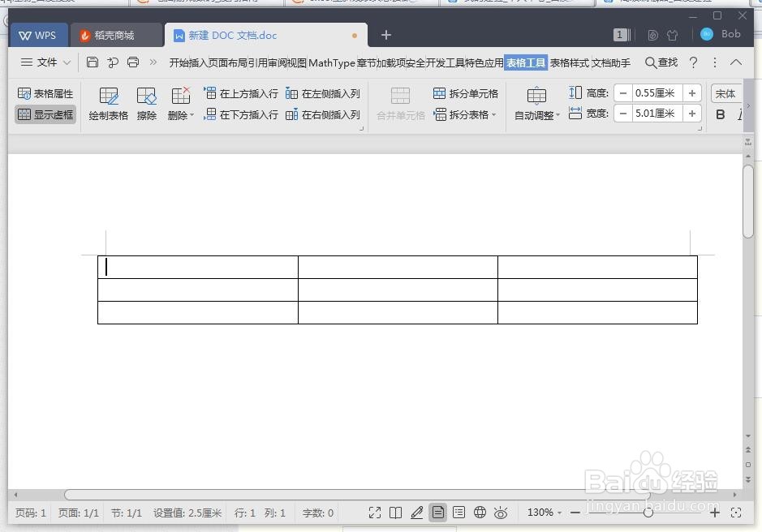Click the 宋体 font name box

(726, 93)
